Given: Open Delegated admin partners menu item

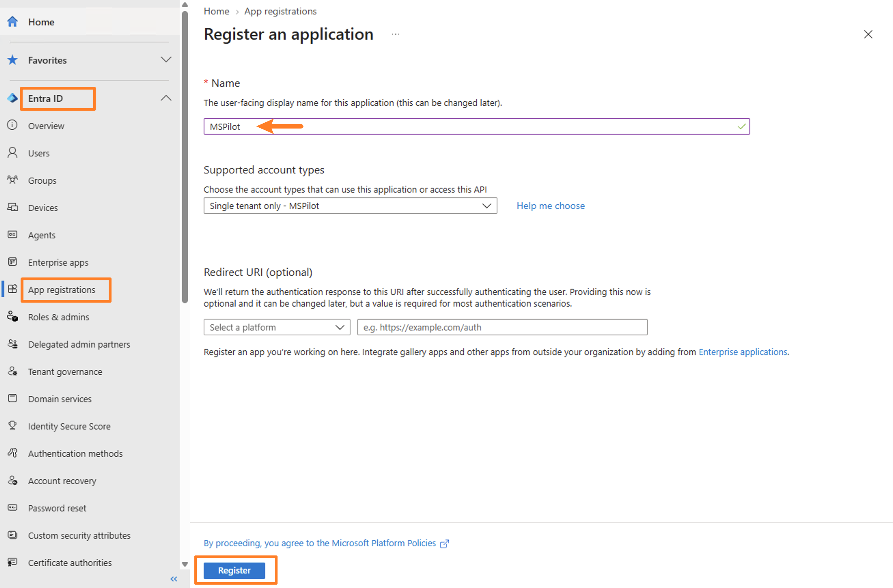Looking at the screenshot, I should (x=79, y=345).
